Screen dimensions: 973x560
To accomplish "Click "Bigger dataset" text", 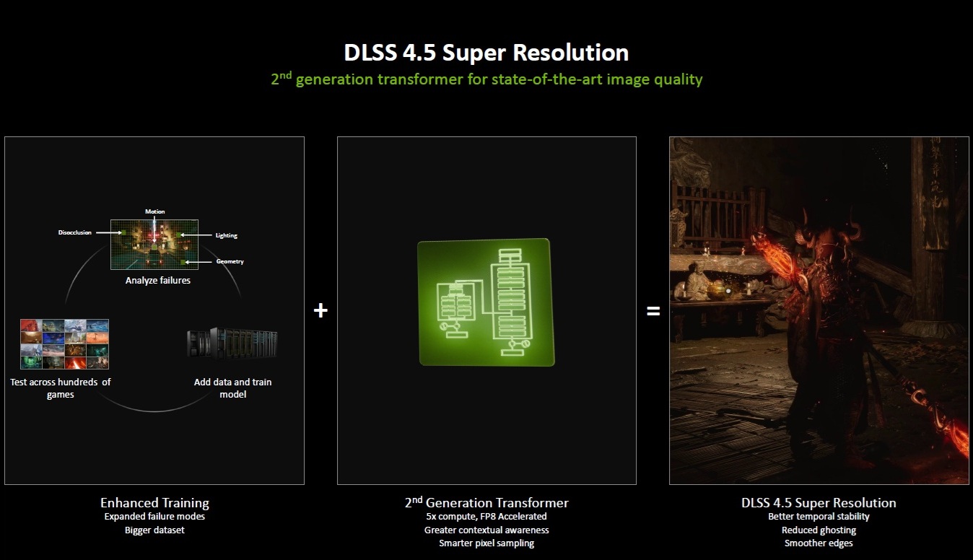I will pos(154,530).
